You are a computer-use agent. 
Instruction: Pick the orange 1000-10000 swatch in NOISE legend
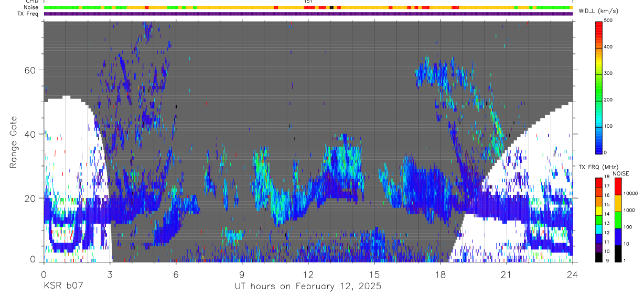618,202
